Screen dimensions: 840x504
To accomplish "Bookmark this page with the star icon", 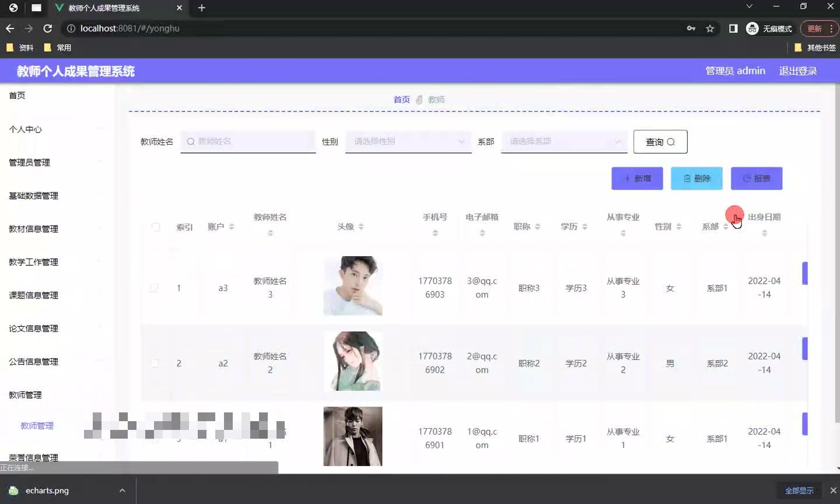I will [710, 28].
